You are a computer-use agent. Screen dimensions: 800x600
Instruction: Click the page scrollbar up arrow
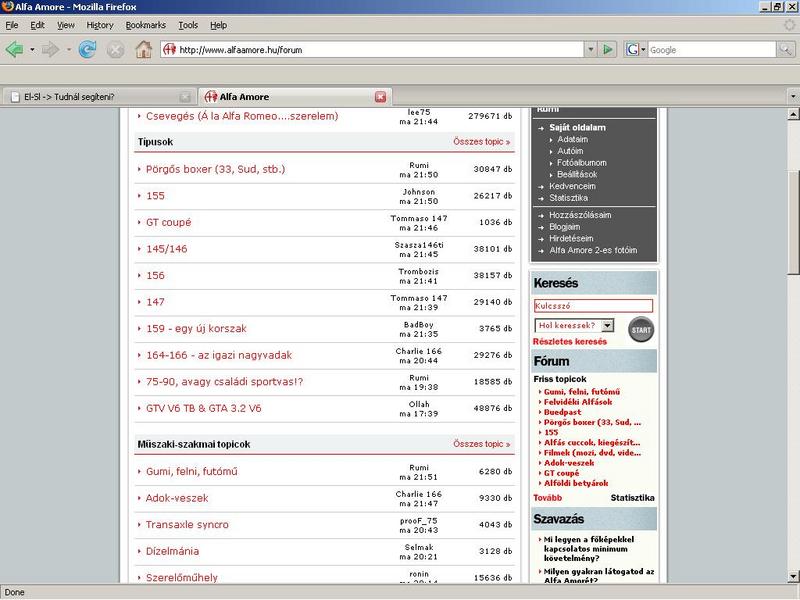[x=793, y=114]
